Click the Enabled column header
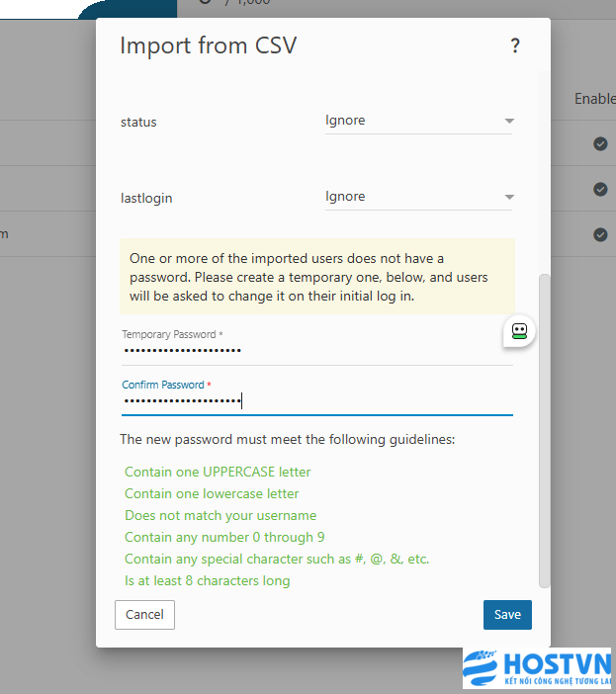The height and width of the screenshot is (694, 616). tap(594, 99)
